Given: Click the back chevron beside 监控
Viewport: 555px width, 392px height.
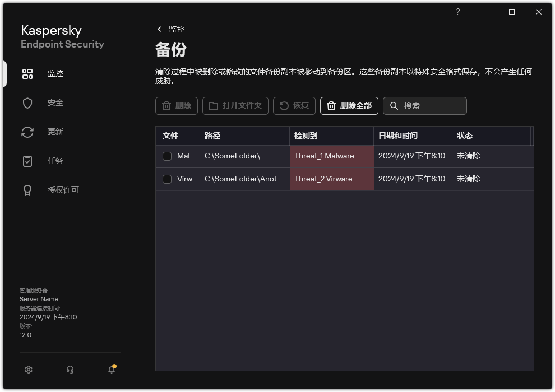Looking at the screenshot, I should click(x=159, y=29).
